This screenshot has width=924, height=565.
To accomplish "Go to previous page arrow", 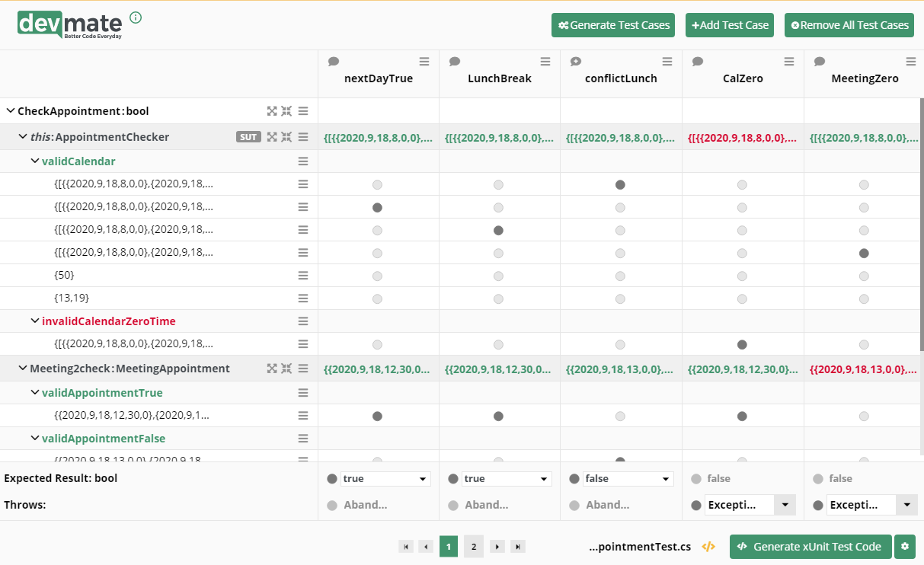I will pos(426,547).
